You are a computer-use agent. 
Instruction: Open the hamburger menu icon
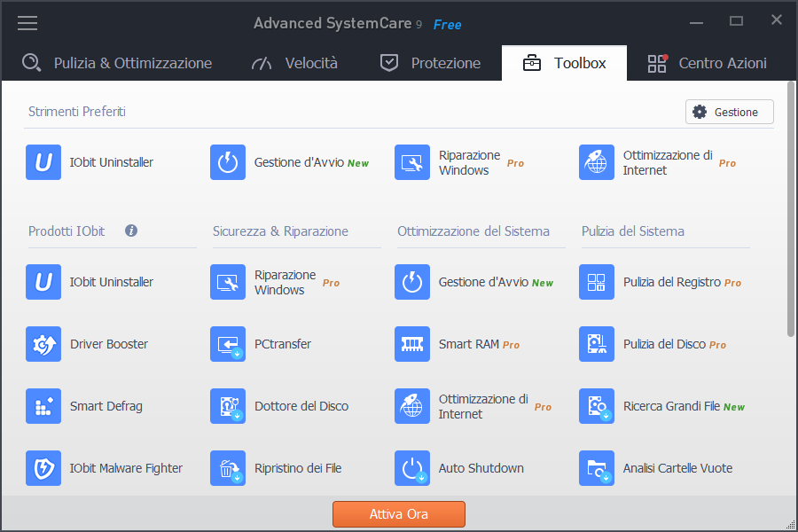click(x=27, y=23)
